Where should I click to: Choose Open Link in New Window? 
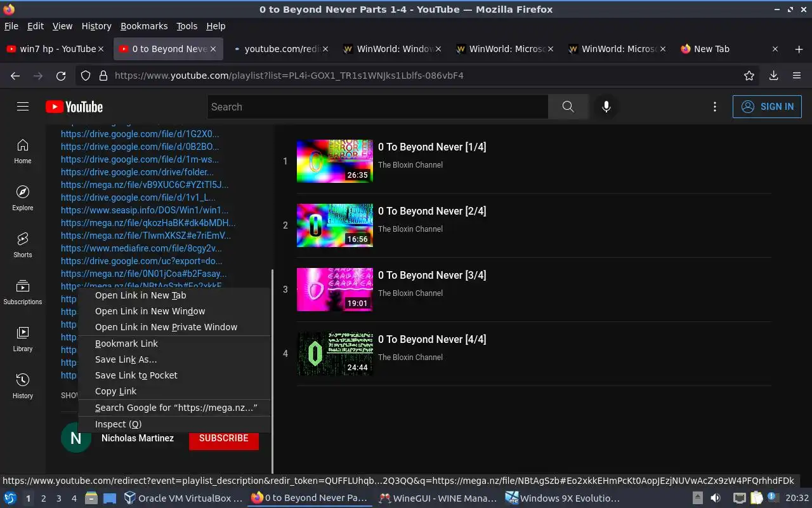click(x=174, y=311)
